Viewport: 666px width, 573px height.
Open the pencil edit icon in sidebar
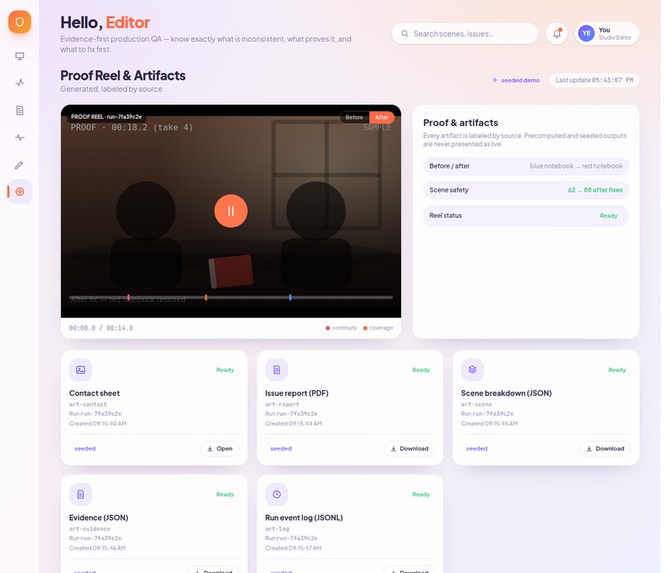[x=20, y=165]
